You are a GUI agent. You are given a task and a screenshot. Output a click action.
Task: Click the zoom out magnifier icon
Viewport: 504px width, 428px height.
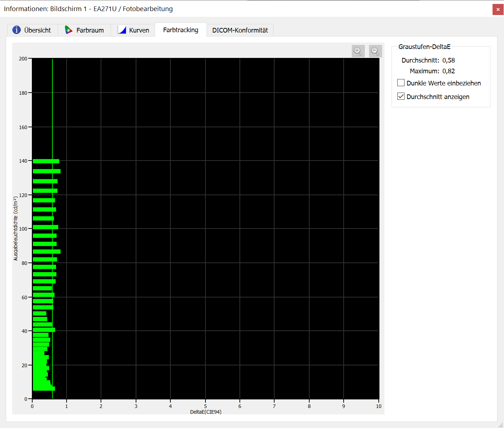point(375,51)
